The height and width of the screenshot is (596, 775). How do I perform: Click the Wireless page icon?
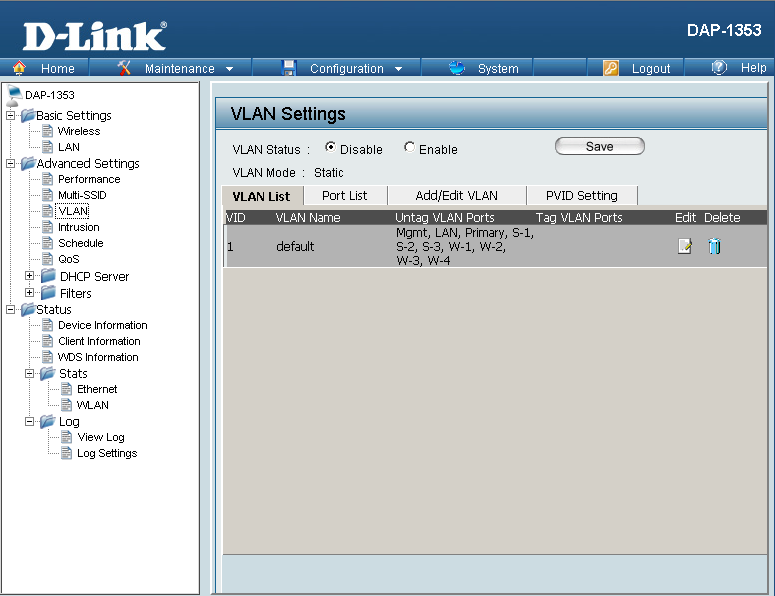pyautogui.click(x=47, y=131)
